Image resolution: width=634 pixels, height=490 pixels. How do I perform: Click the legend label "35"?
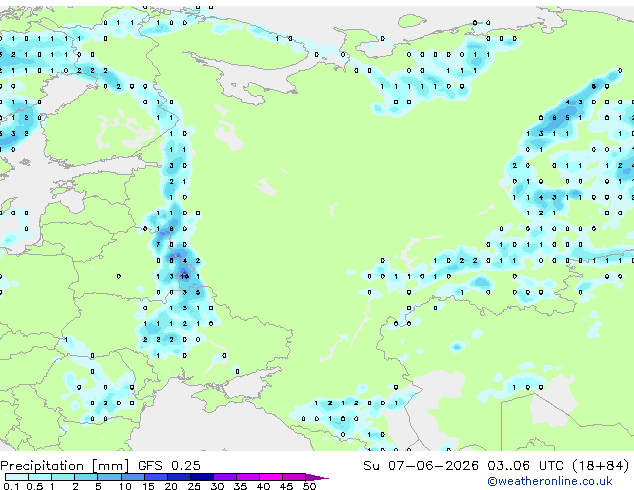coord(240,486)
